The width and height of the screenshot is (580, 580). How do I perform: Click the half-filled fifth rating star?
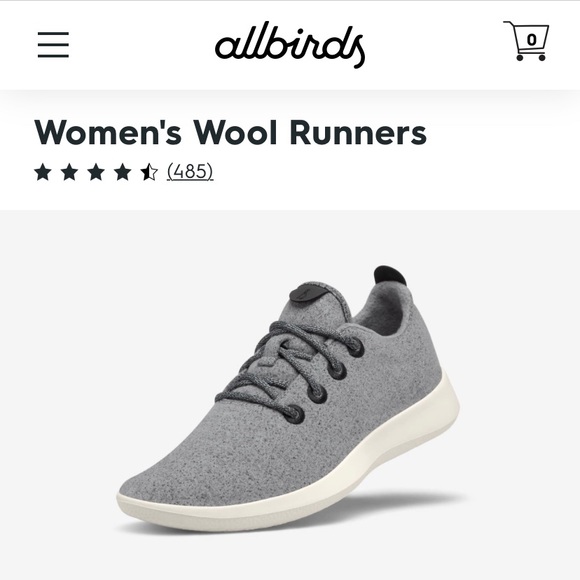[149, 172]
